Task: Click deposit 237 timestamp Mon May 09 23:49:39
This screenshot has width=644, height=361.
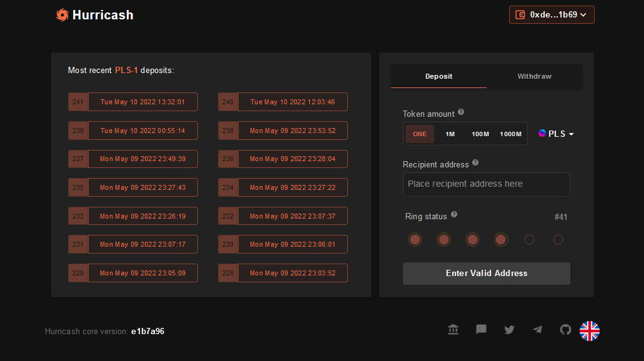Action: (143, 159)
